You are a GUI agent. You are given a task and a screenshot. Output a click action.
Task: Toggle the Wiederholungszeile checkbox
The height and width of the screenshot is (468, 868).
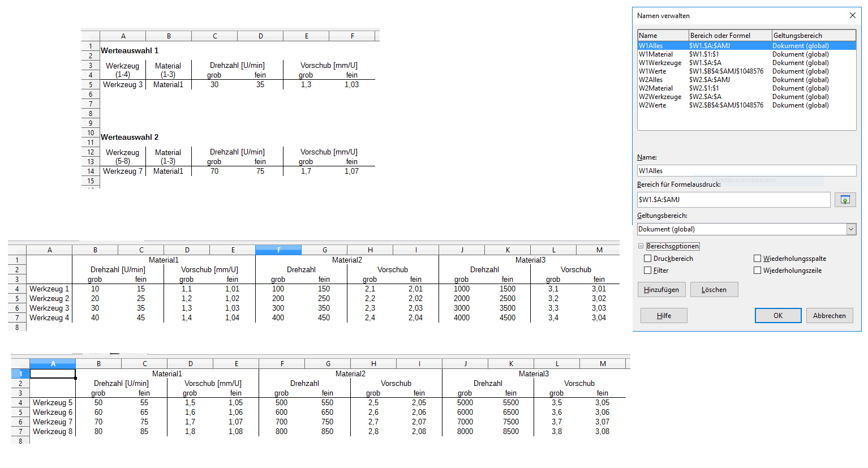(x=757, y=270)
